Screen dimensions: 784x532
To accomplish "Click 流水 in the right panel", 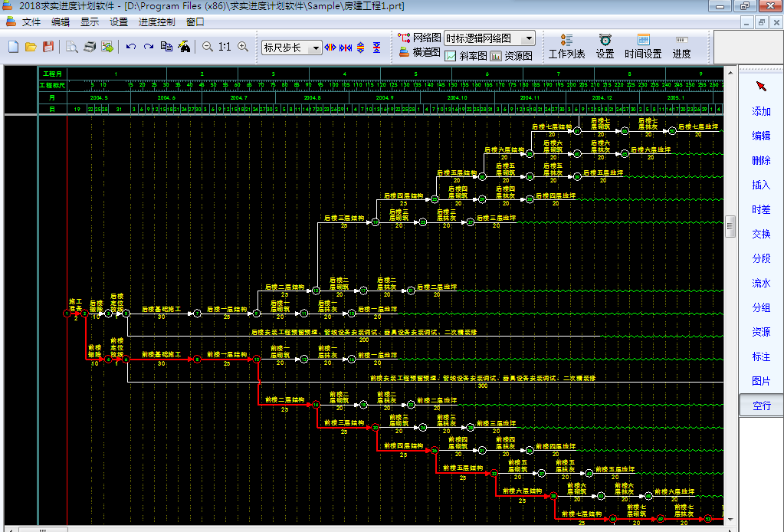I will 761,283.
